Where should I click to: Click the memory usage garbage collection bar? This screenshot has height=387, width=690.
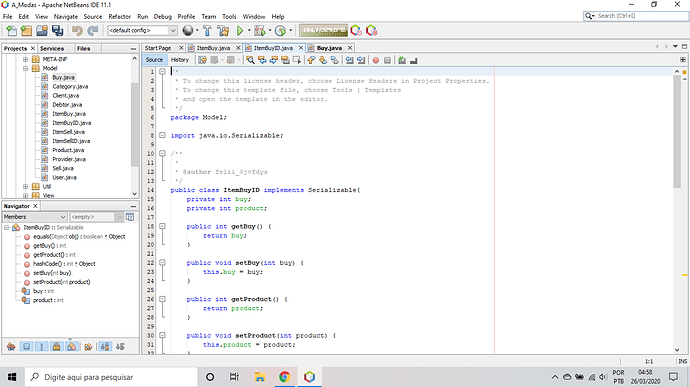(x=323, y=30)
